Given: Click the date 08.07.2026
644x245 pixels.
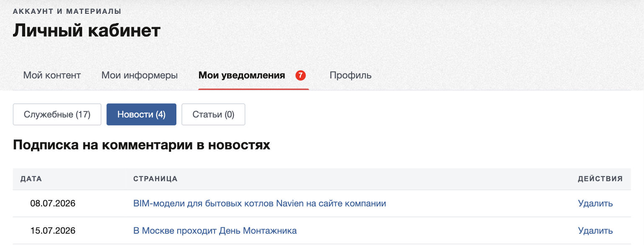Looking at the screenshot, I should tap(53, 203).
